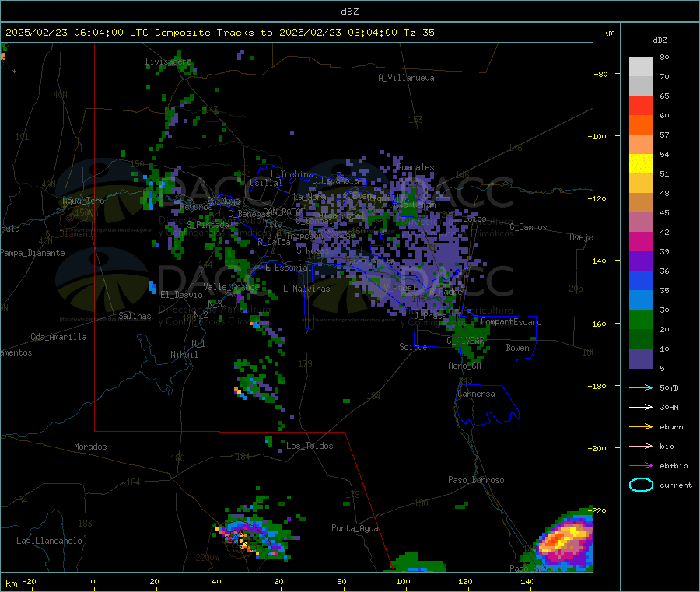Viewport: 700px width, 592px height.
Task: Click the 'Bowen' map label
Action: coord(517,348)
